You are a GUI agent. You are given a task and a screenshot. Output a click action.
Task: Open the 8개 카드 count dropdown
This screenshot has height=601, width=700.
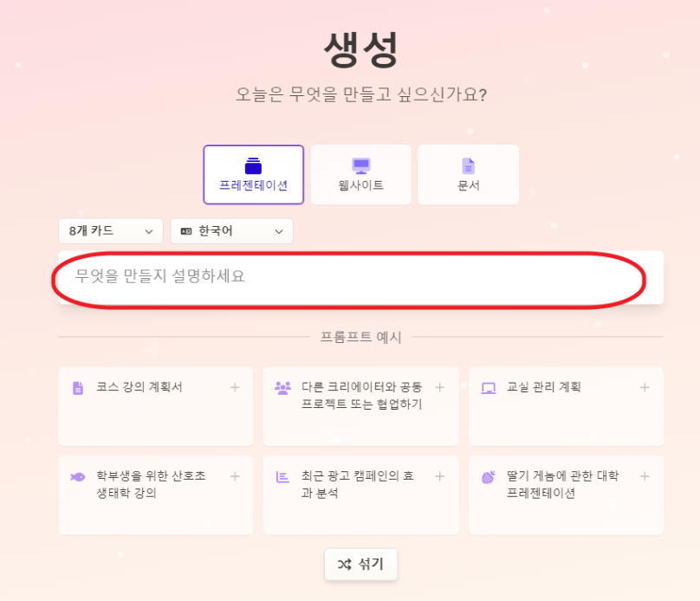click(110, 231)
